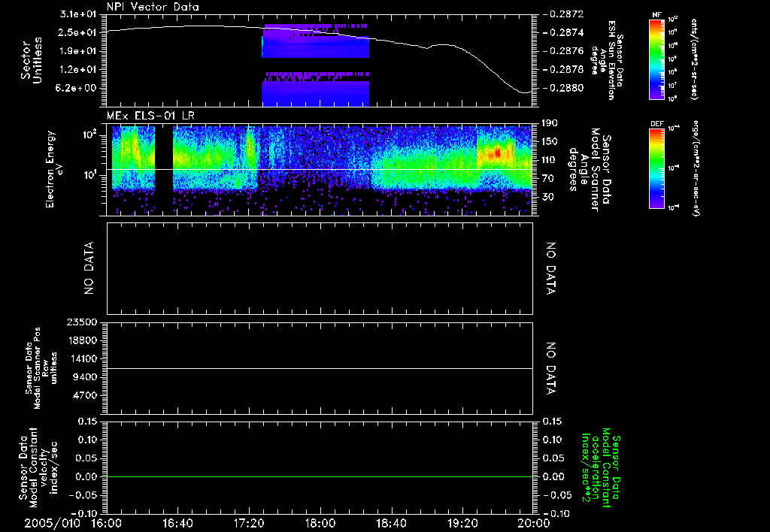This screenshot has height=532, width=770.
Task: Click the Model Scanner Pos Raw axis label
Action: click(x=42, y=368)
